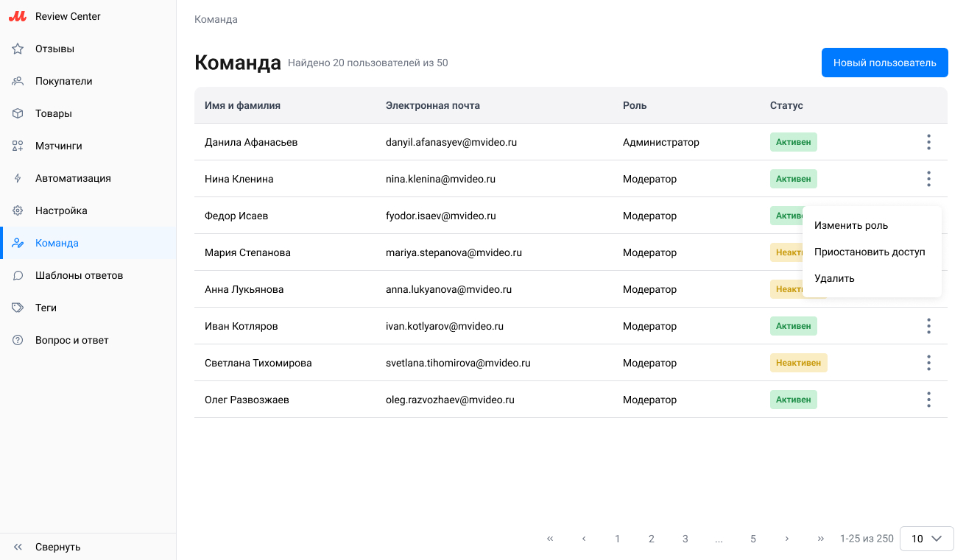Click the Review Center title in sidebar
This screenshot has width=966, height=560.
pyautogui.click(x=68, y=16)
